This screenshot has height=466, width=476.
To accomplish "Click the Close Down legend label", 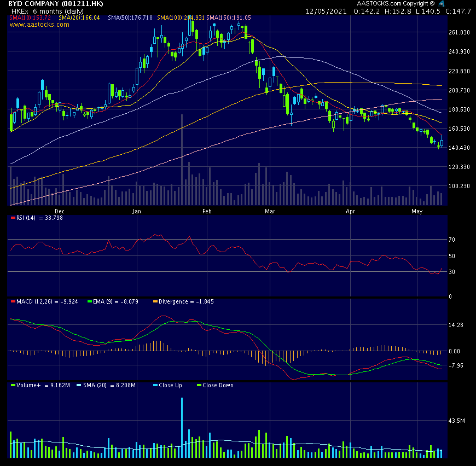I will tap(218, 385).
